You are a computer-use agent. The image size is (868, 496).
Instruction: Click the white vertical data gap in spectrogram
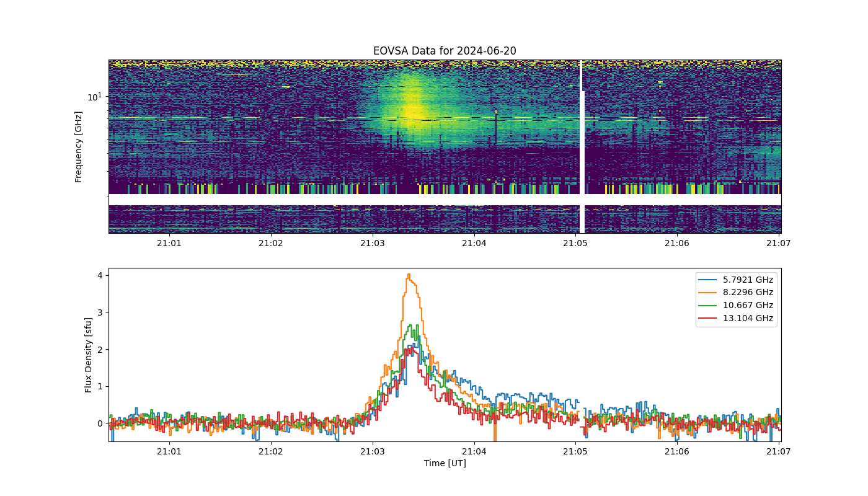pyautogui.click(x=582, y=146)
